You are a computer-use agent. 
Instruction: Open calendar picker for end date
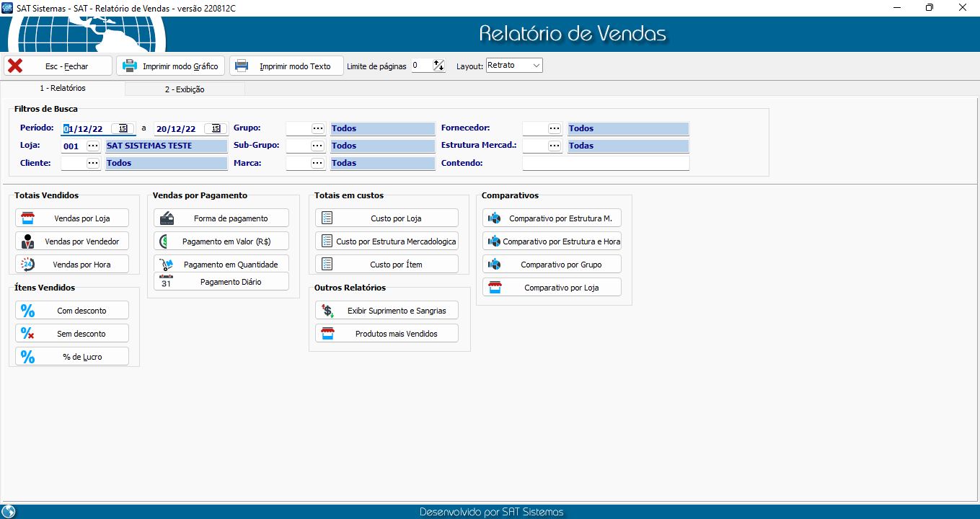pos(216,128)
